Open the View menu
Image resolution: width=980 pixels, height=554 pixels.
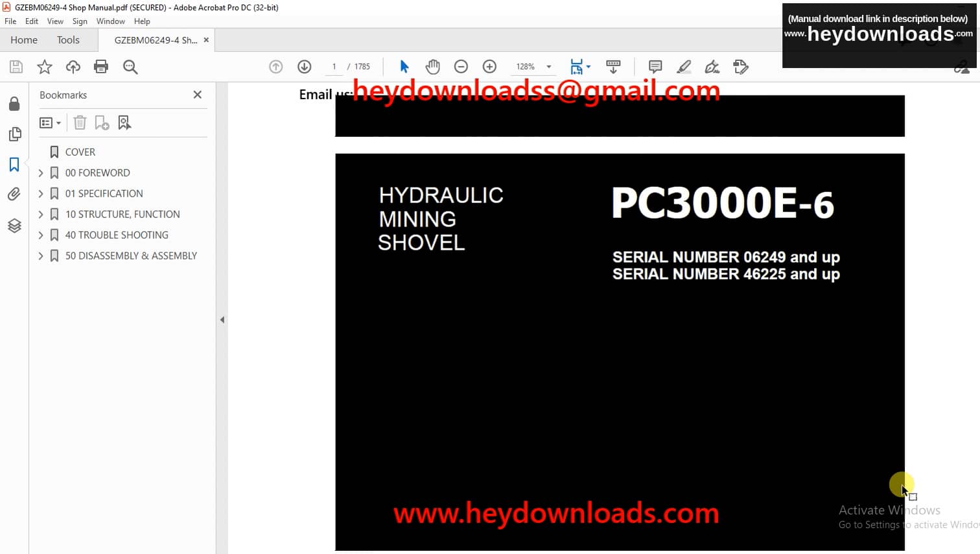(55, 21)
